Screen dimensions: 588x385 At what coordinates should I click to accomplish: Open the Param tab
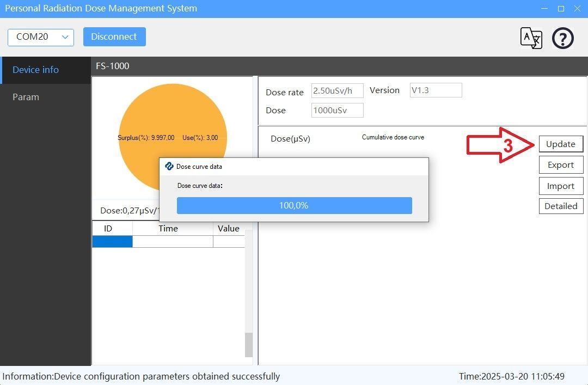26,97
